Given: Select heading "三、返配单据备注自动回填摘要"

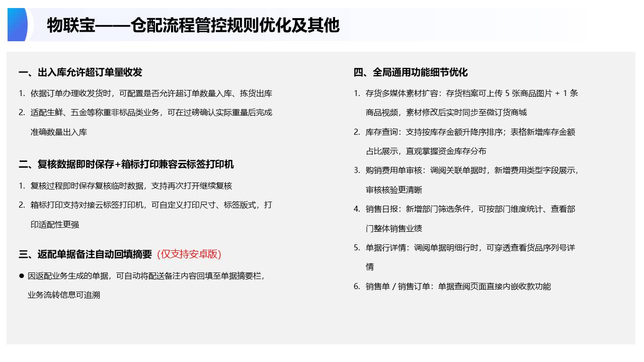Looking at the screenshot, I should click(85, 254).
